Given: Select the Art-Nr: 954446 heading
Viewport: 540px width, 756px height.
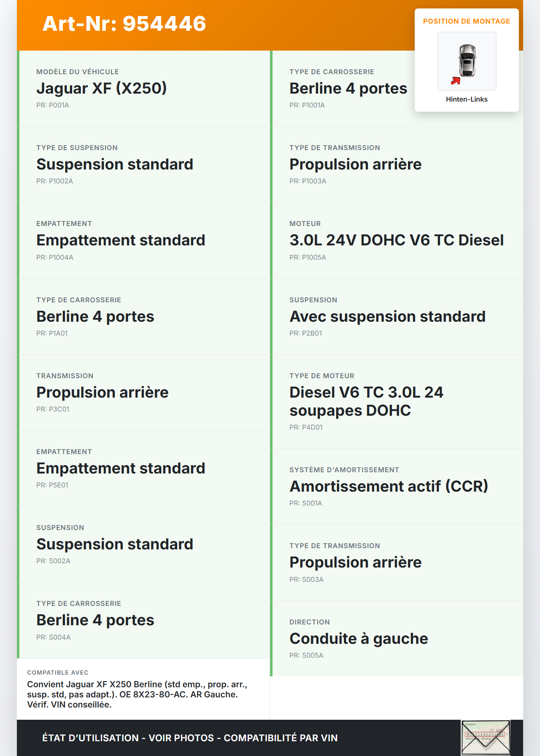Looking at the screenshot, I should point(124,24).
